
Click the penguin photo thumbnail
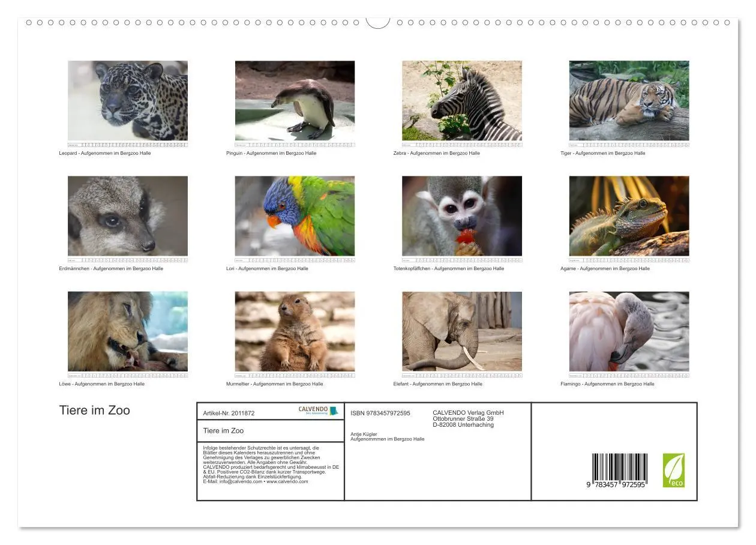point(295,101)
